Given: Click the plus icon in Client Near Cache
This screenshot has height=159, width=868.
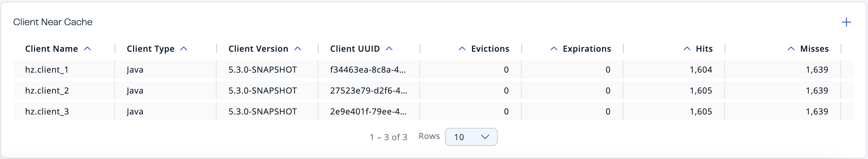Looking at the screenshot, I should tap(846, 23).
